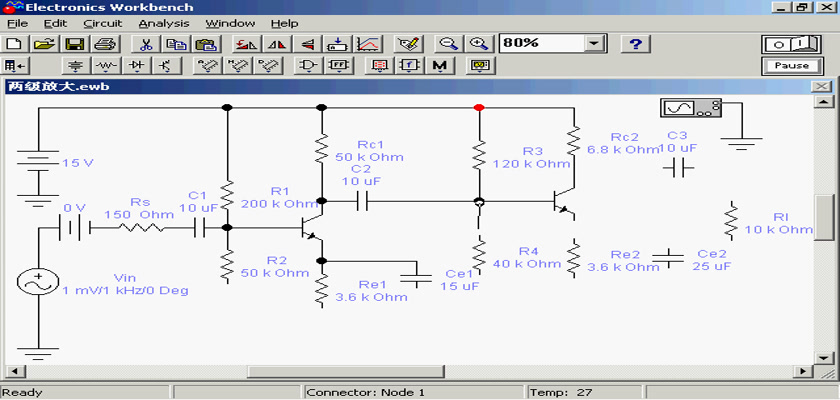Click the horizontal scrollbar right arrow
This screenshot has width=840, height=400.
pyautogui.click(x=802, y=371)
